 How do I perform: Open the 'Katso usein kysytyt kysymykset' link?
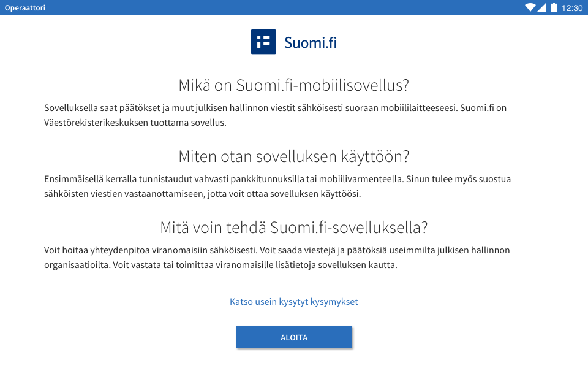[x=294, y=302]
